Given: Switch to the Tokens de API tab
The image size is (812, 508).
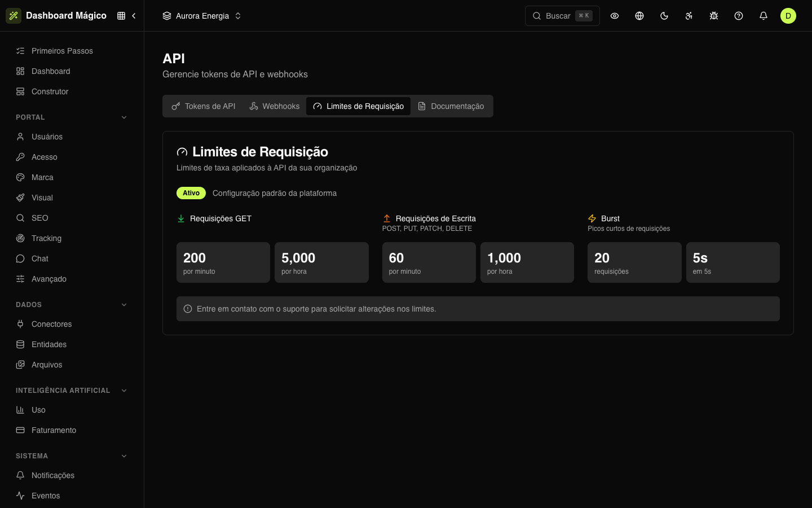Looking at the screenshot, I should tap(204, 106).
